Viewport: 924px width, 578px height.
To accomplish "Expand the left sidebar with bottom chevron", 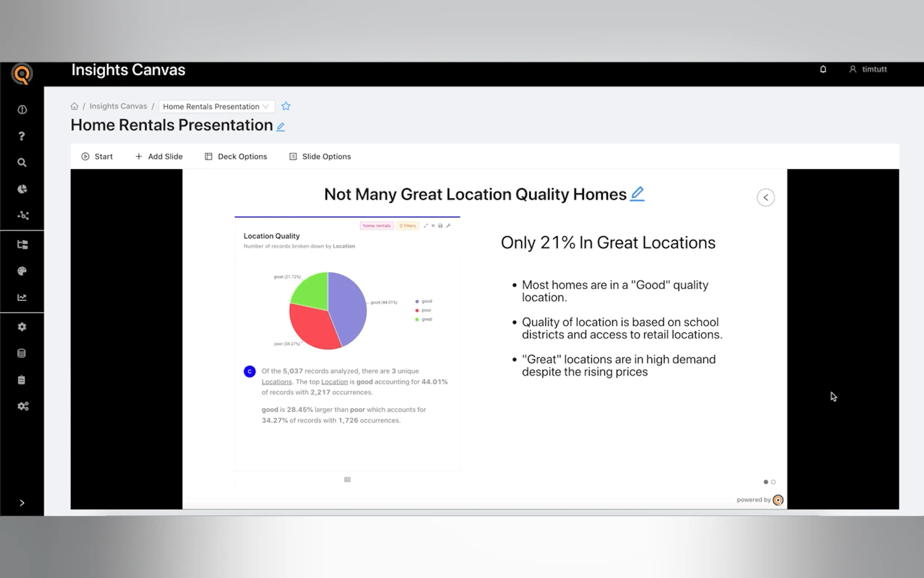I will [22, 503].
